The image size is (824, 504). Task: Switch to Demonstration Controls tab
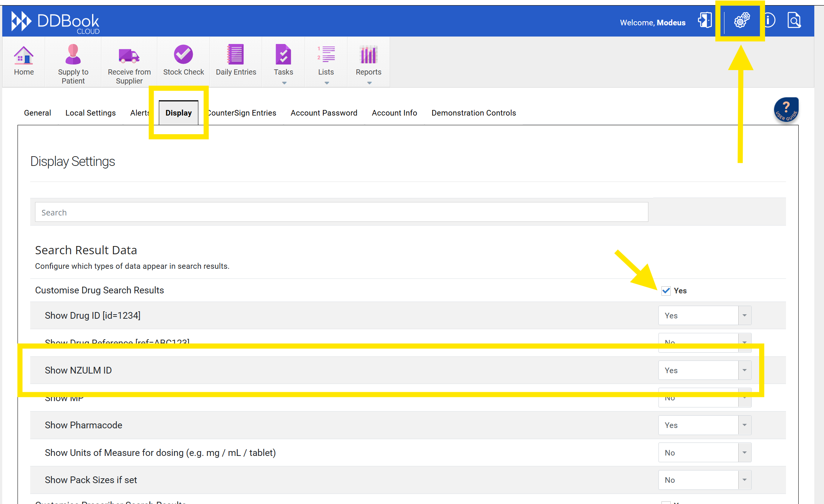474,113
